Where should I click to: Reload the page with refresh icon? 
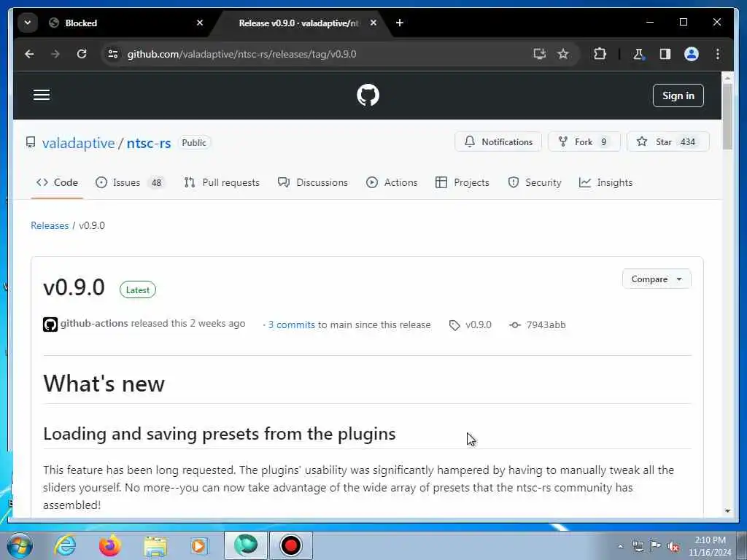coord(82,54)
